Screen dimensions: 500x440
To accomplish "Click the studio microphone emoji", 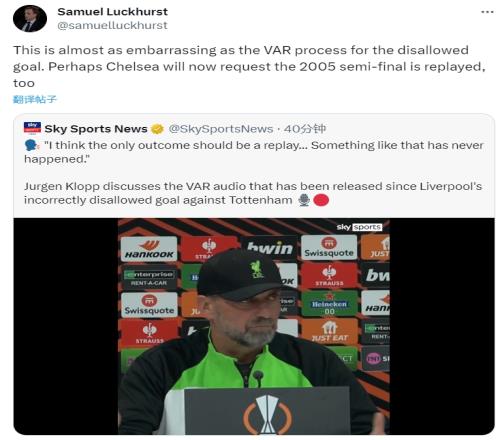I will pyautogui.click(x=304, y=200).
